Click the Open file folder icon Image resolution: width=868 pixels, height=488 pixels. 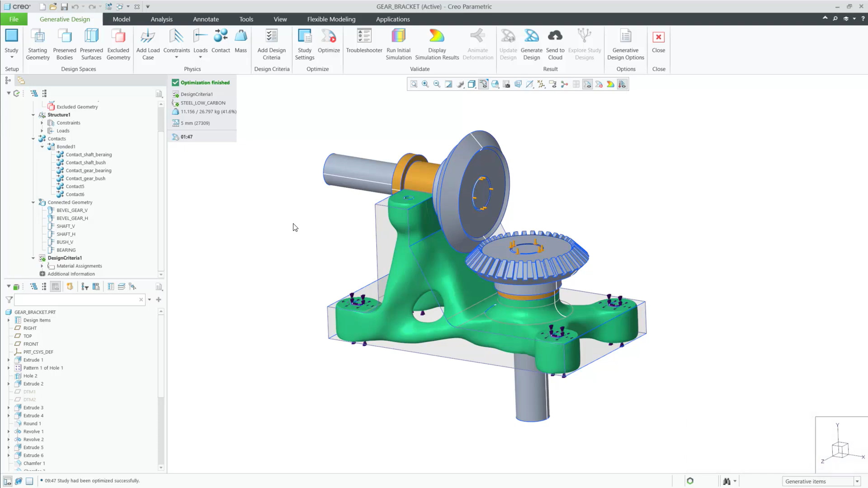tap(53, 7)
